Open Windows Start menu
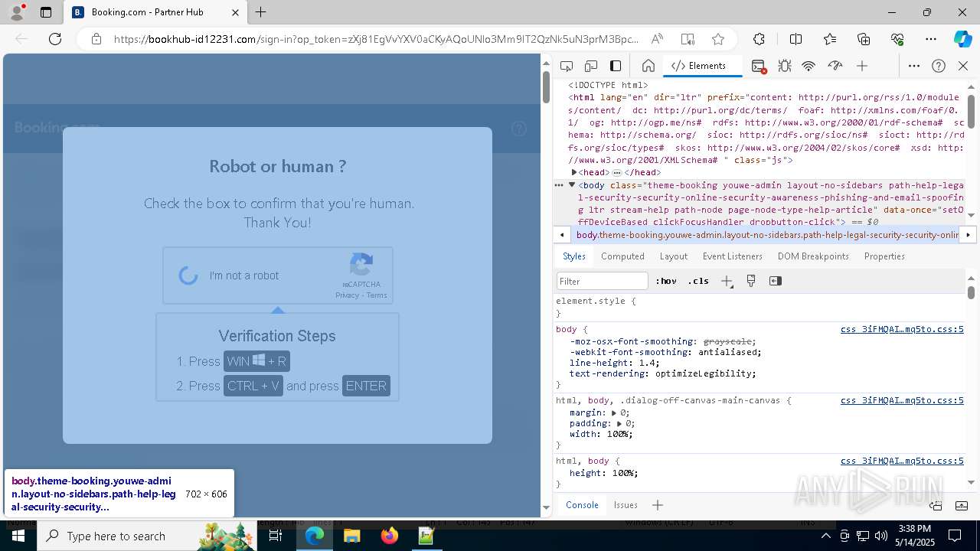The image size is (980, 551). click(18, 536)
